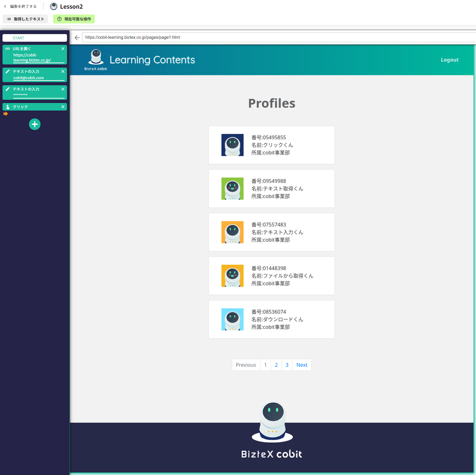Screen dimensions: 476x475
Task: Add a new step with plus button
Action: pos(35,124)
